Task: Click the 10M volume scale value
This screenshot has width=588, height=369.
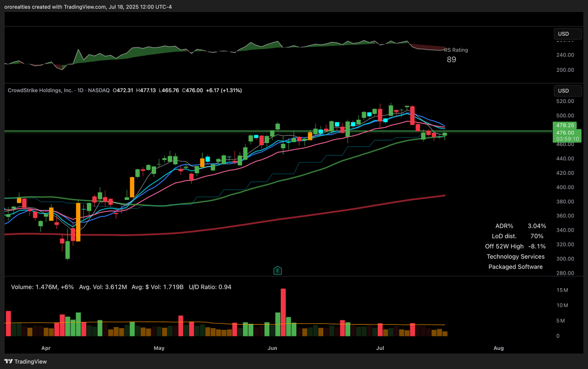Action: pyautogui.click(x=562, y=306)
